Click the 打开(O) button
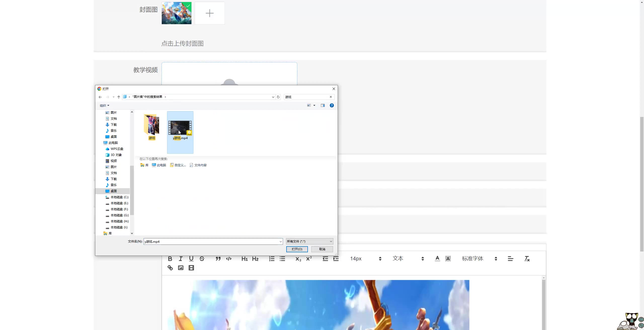The width and height of the screenshot is (644, 330). (x=297, y=249)
